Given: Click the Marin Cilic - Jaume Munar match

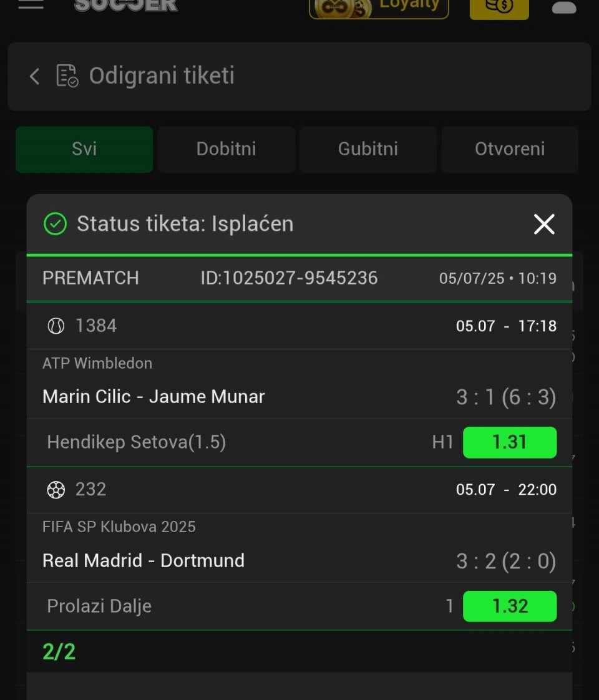Looking at the screenshot, I should [153, 396].
